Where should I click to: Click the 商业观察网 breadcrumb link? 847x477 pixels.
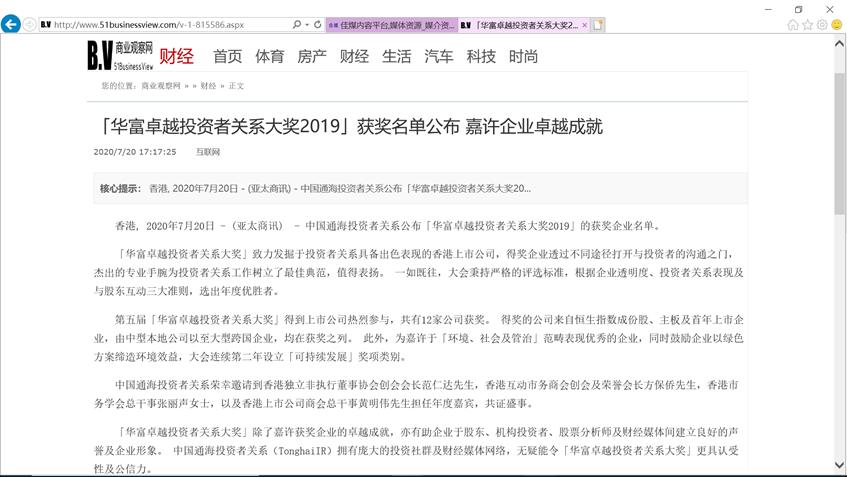161,86
